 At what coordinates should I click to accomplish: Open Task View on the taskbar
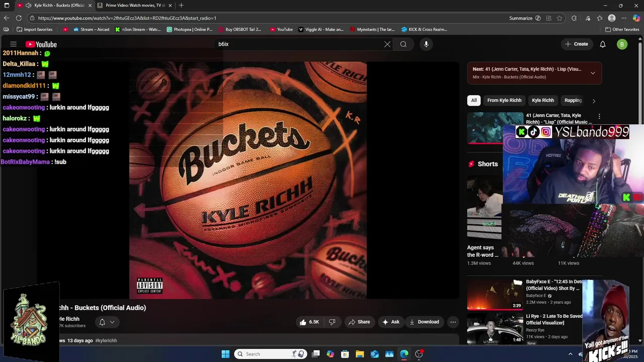click(315, 354)
